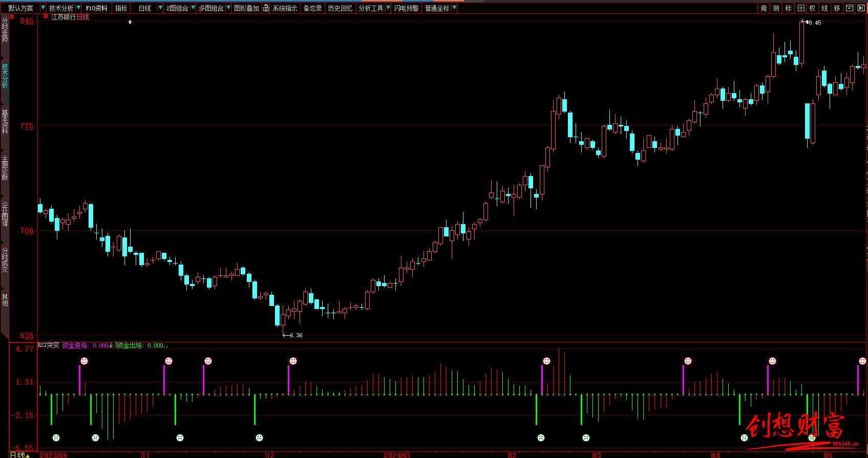Click the 资金出场 green indicator label
The width and height of the screenshot is (868, 458).
pyautogui.click(x=129, y=345)
